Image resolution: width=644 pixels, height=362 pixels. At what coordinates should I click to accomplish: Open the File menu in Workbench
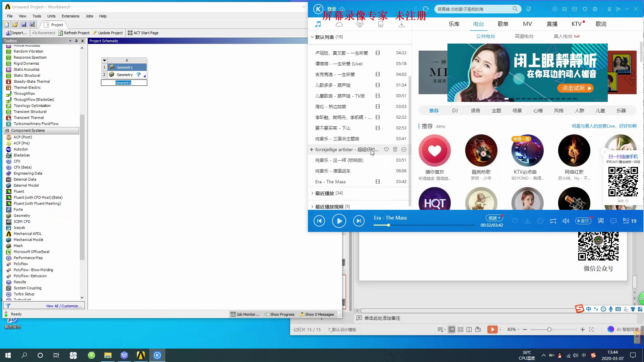pyautogui.click(x=10, y=16)
